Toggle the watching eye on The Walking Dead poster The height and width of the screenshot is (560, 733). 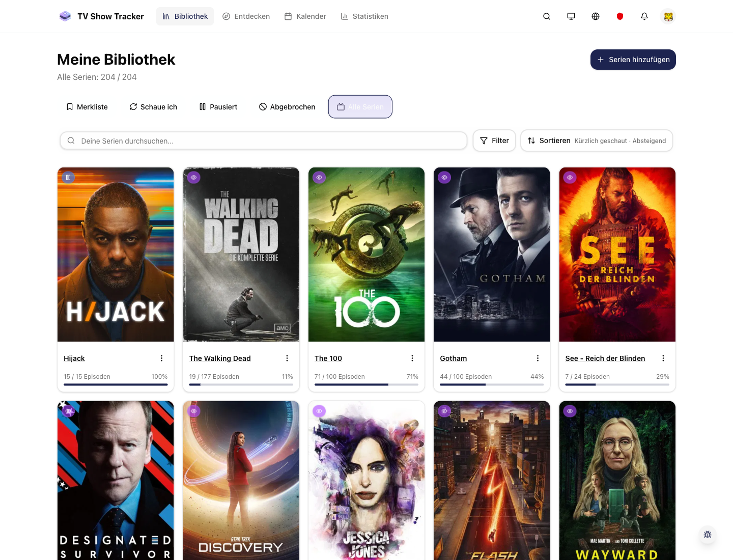(193, 177)
